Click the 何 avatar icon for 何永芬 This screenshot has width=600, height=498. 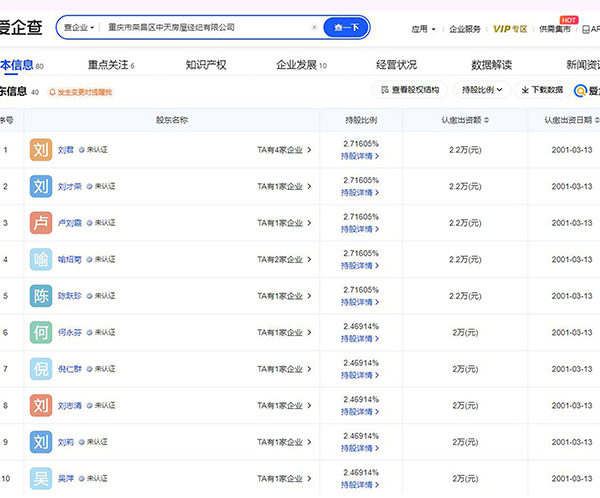click(40, 332)
